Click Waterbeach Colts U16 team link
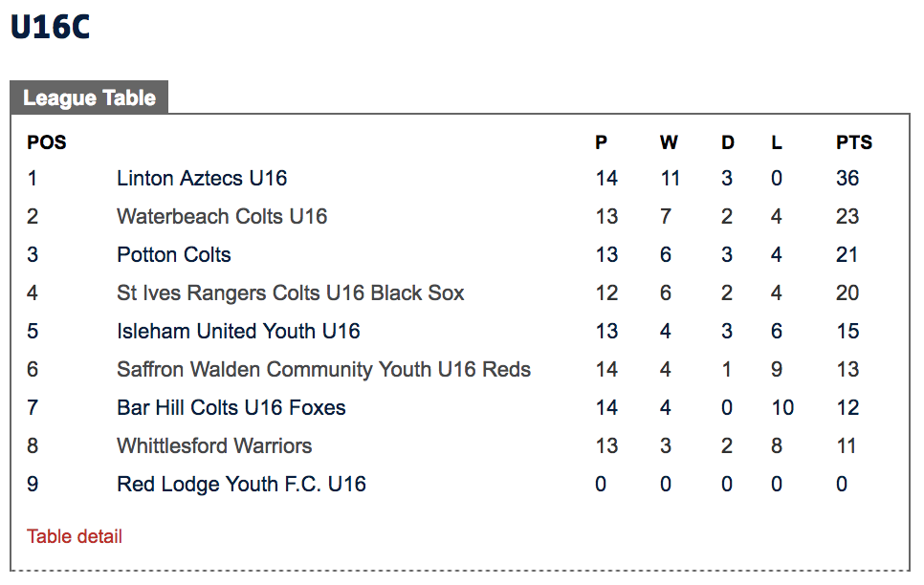This screenshot has width=924, height=585. (x=222, y=216)
